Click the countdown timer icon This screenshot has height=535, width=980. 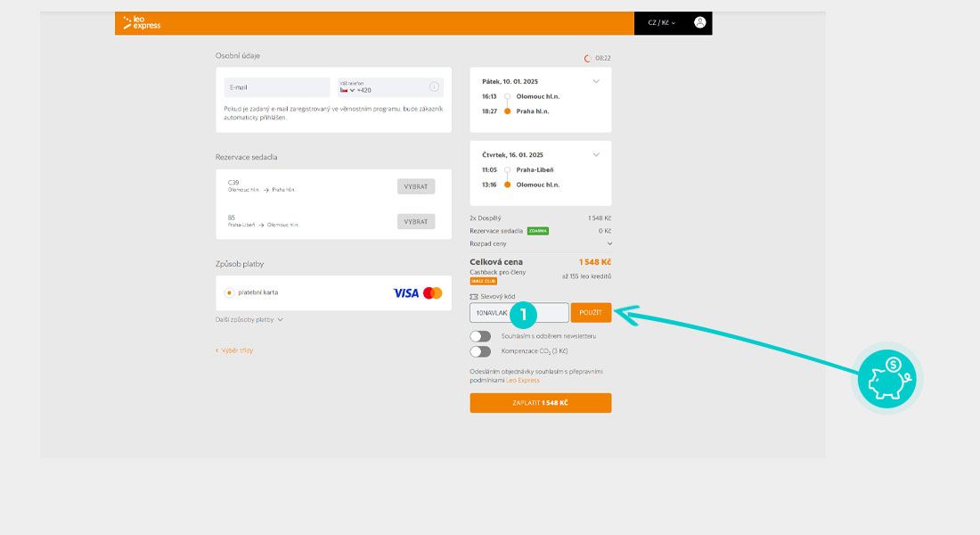coord(587,58)
